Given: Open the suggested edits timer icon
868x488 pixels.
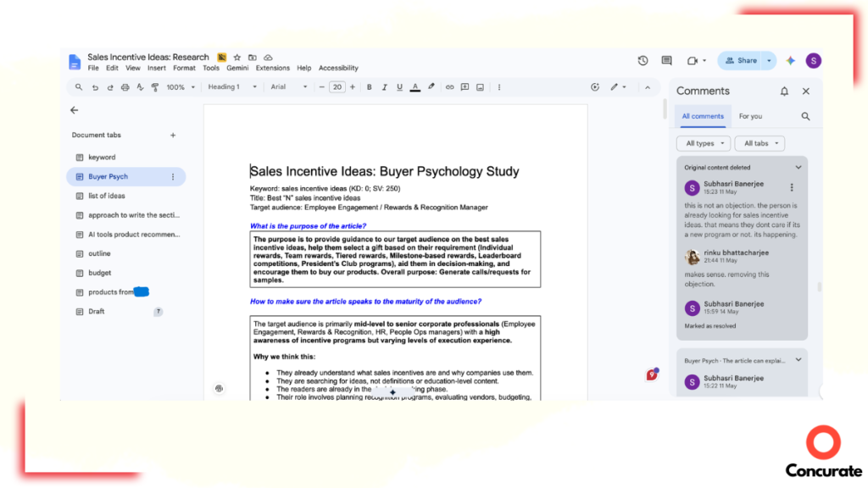Looking at the screenshot, I should (595, 87).
